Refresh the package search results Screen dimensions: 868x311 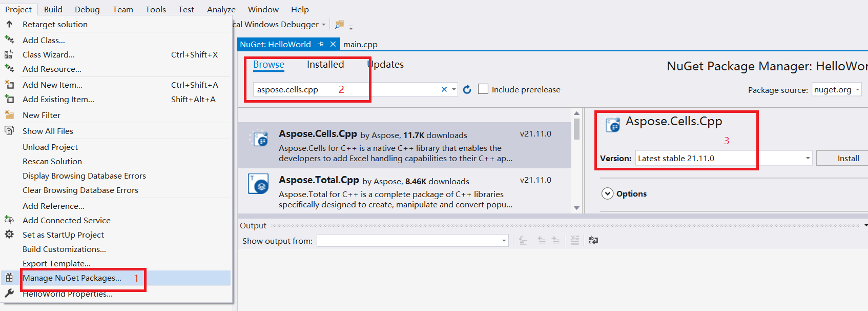[x=467, y=89]
